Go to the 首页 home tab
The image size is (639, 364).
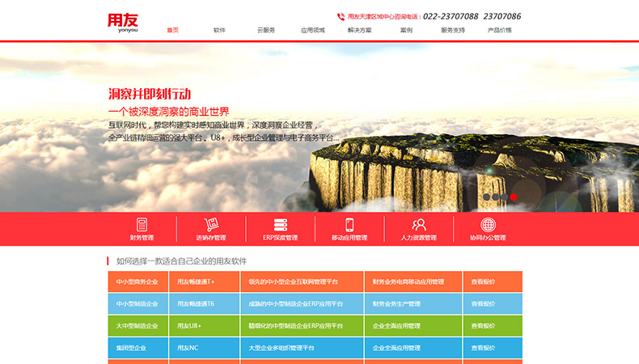(172, 30)
